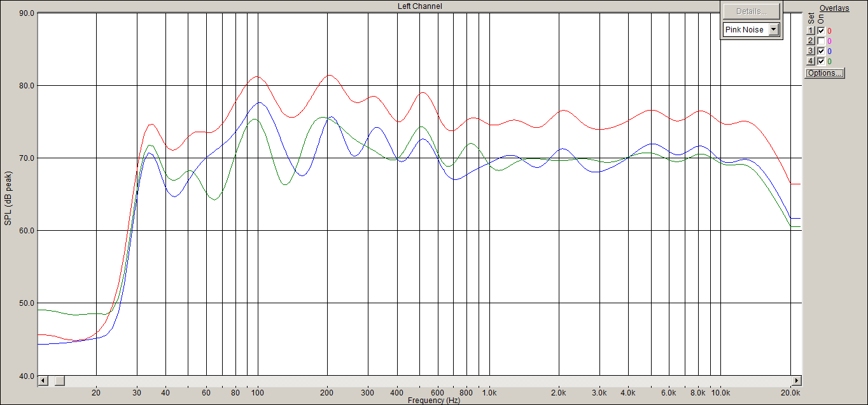
Task: Click the disabled Details... button
Action: coord(751,11)
